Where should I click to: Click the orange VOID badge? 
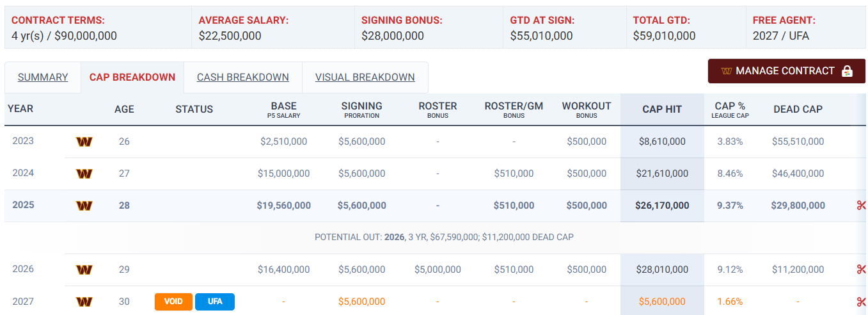[x=173, y=302]
